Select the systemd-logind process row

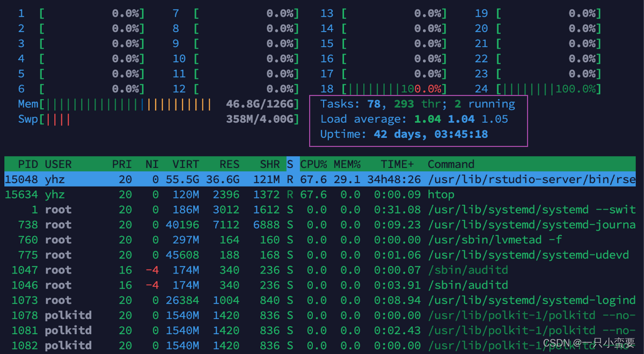[320, 300]
